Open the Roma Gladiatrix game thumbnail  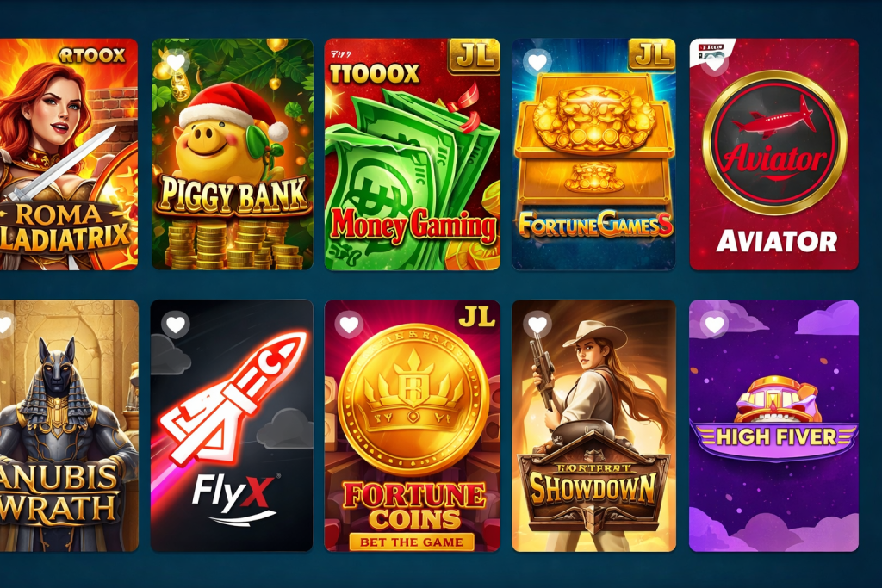point(68,154)
